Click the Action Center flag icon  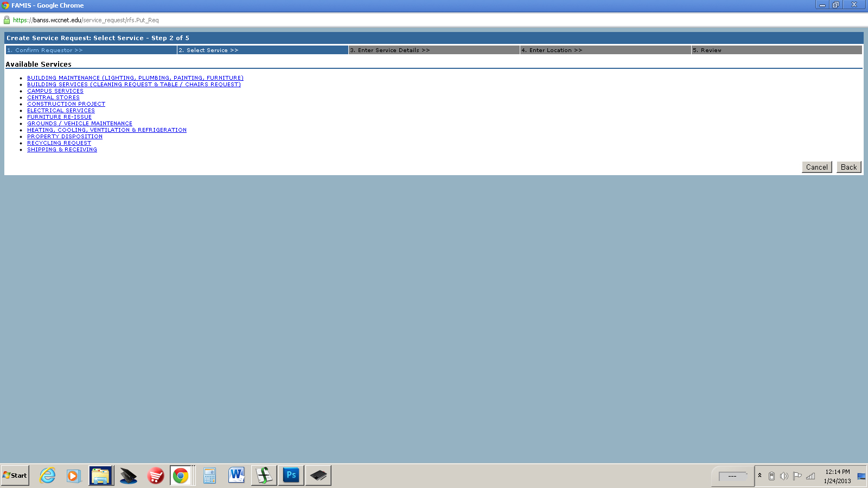pyautogui.click(x=797, y=476)
